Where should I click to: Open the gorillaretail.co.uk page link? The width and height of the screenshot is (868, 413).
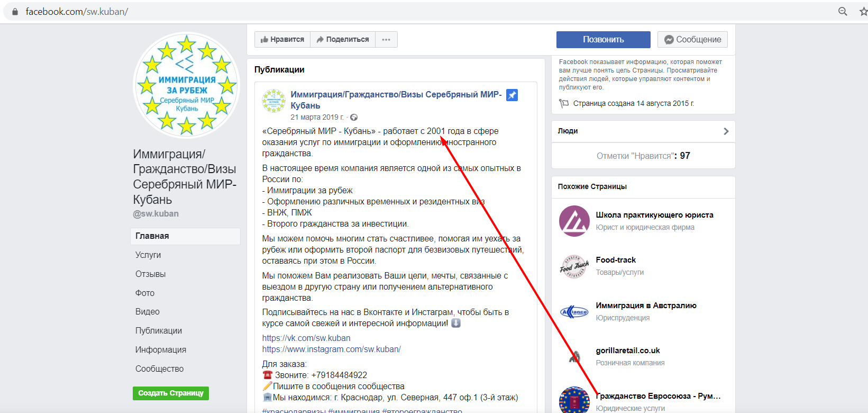pos(628,351)
